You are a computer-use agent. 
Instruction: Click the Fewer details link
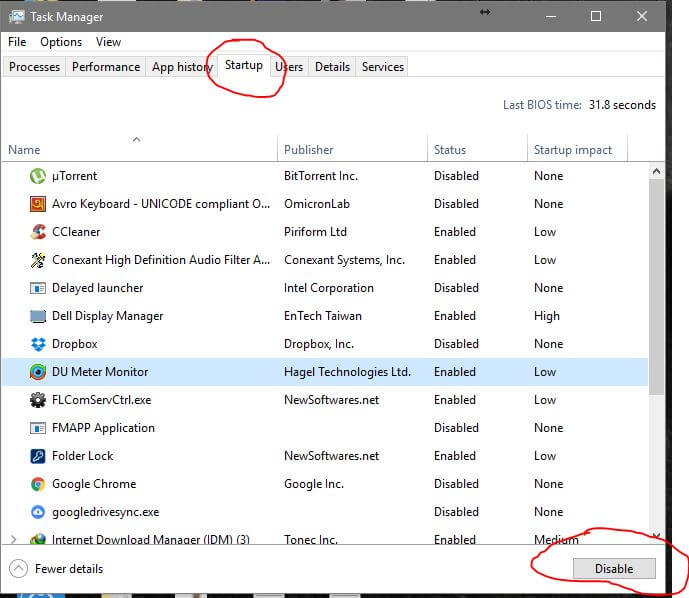pos(69,569)
